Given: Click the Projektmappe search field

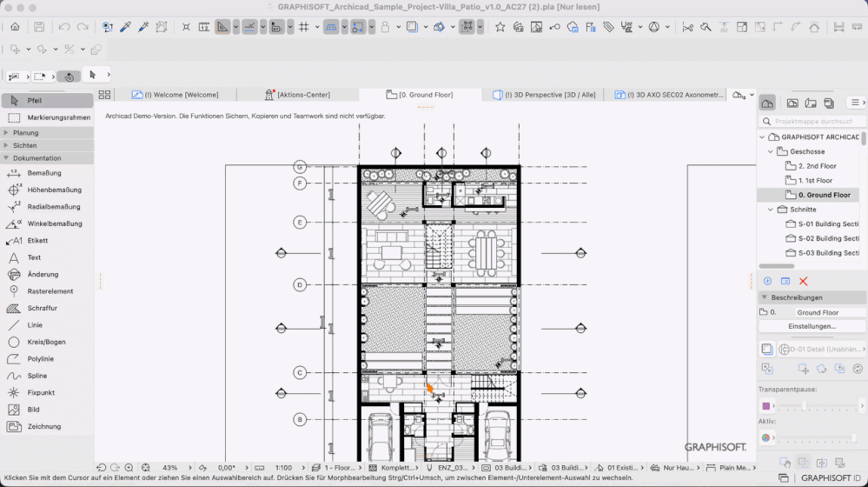Looking at the screenshot, I should coord(812,122).
